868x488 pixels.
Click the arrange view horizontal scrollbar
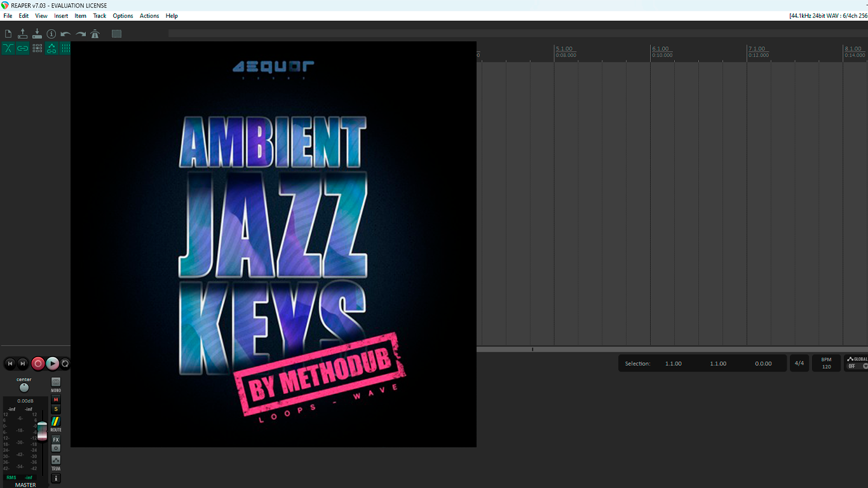pos(672,349)
